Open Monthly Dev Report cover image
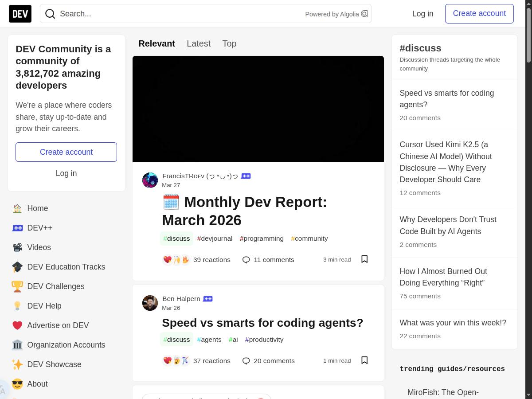Screen dimensions: 532x399 tap(258, 109)
